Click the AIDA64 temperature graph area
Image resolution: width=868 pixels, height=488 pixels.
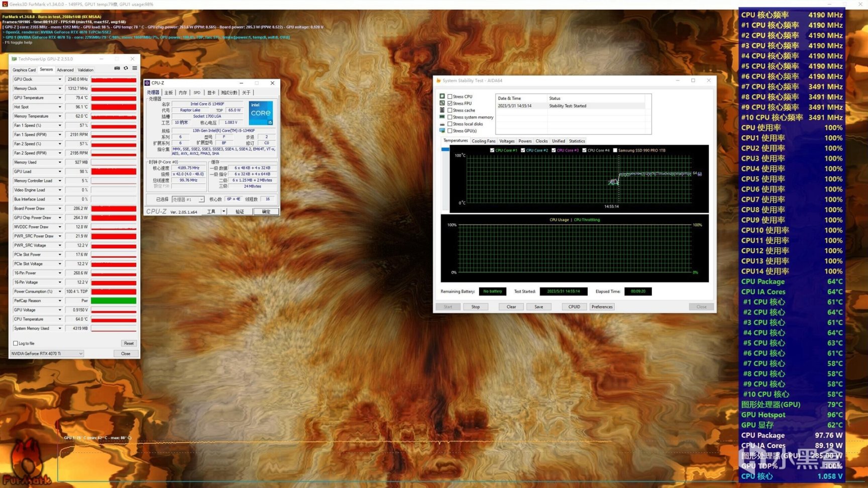(x=579, y=178)
